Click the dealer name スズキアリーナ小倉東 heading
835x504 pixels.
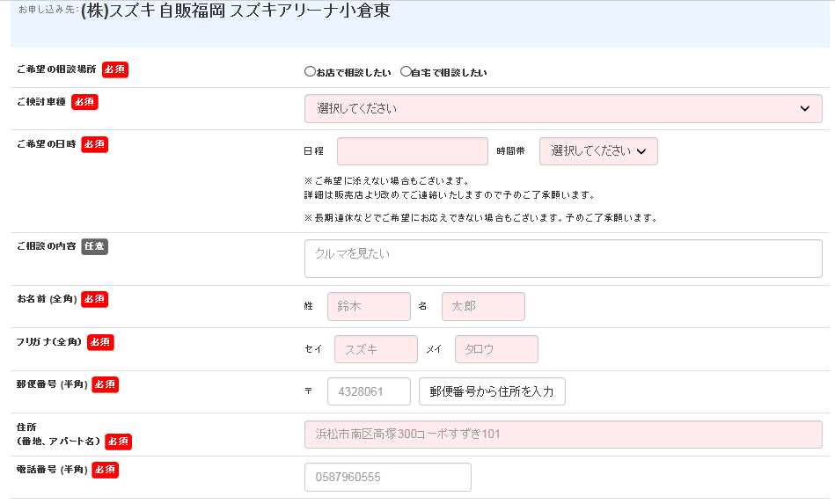coord(310,11)
